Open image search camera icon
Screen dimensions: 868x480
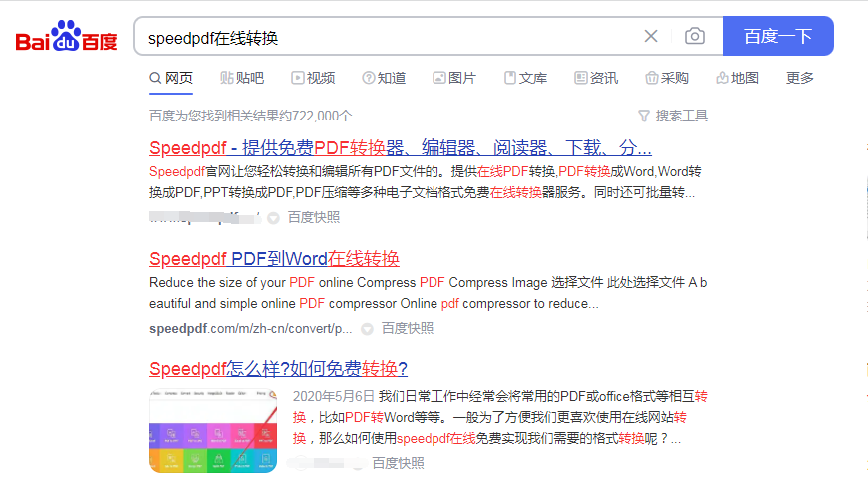pyautogui.click(x=695, y=37)
